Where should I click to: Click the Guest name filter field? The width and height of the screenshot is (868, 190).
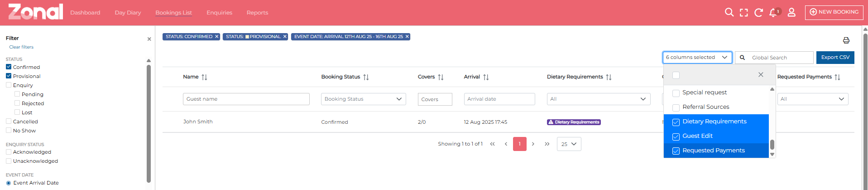point(246,99)
